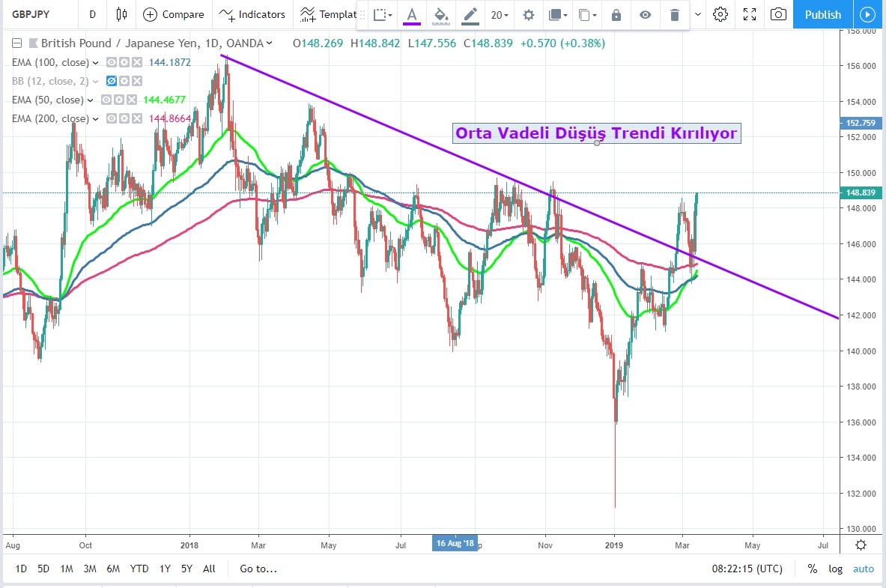Collapse the indicator legend with minus box
Viewport: 886px width, 588px height.
(17, 43)
